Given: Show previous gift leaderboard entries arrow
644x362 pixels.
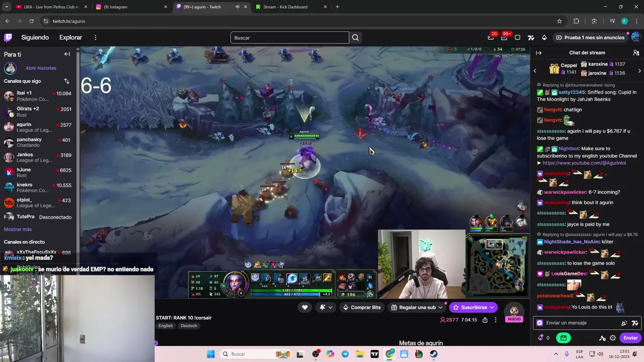Looking at the screenshot, I should (x=535, y=71).
